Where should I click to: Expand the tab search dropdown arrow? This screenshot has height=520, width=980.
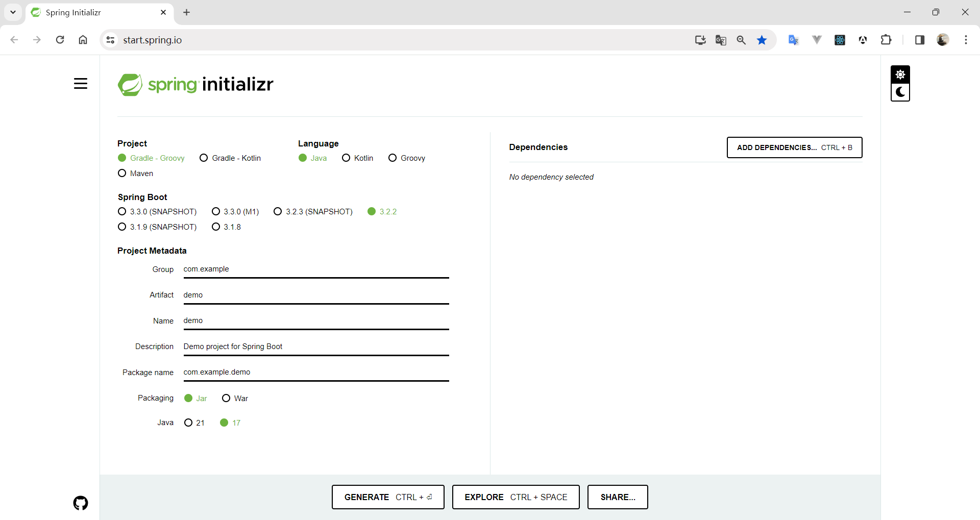tap(13, 12)
